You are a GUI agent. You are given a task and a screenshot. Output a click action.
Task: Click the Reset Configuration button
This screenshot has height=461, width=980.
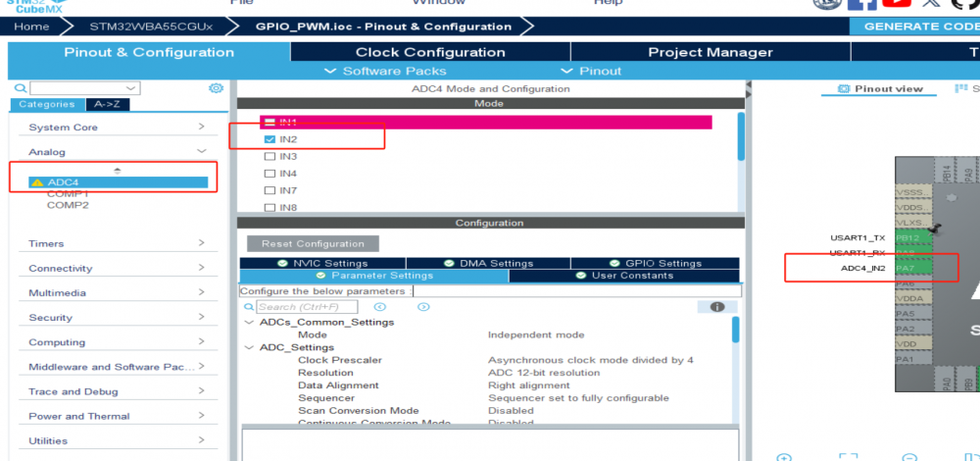click(314, 243)
